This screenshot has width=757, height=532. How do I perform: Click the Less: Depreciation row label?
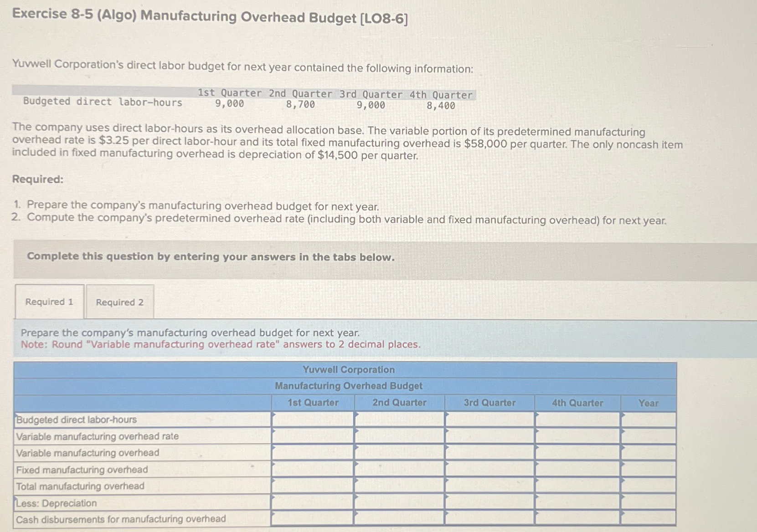tap(57, 503)
